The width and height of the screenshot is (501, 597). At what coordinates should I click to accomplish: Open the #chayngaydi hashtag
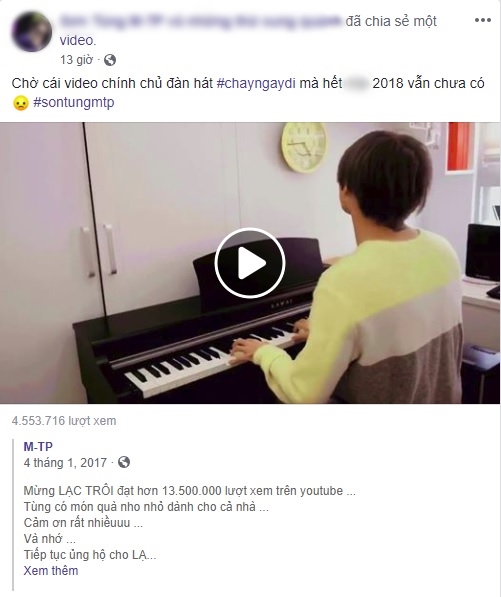point(256,83)
